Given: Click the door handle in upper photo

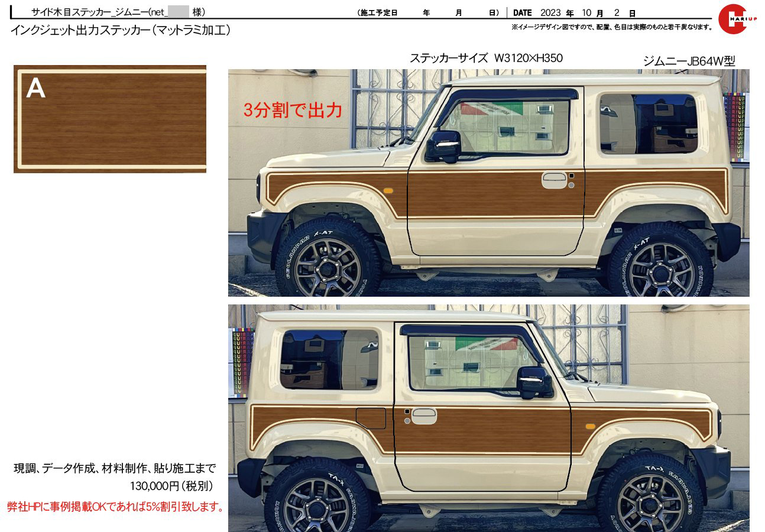Looking at the screenshot, I should coord(554,180).
